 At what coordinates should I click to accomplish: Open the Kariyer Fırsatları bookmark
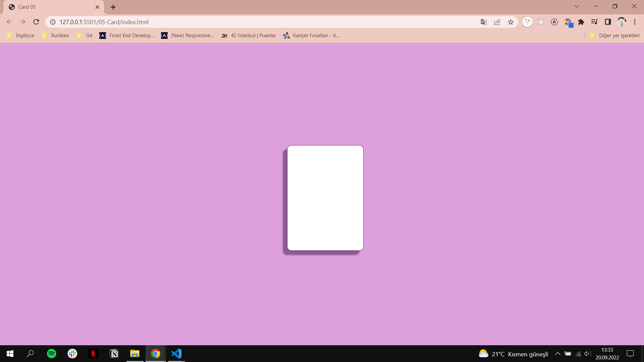click(311, 35)
